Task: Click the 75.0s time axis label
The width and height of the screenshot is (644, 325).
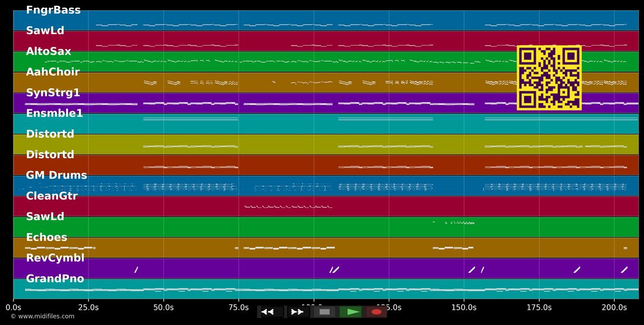Action: [239, 307]
